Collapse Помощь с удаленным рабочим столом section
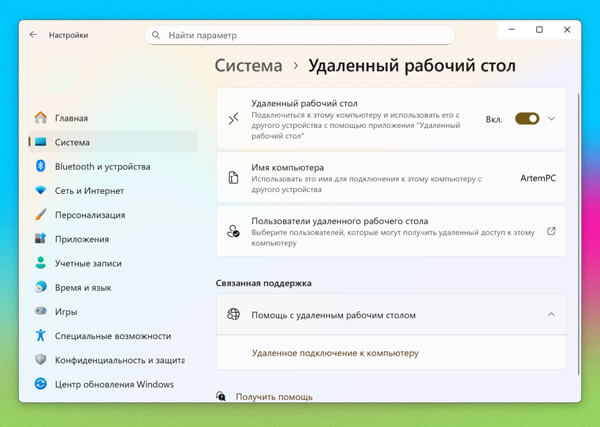Screen dimensions: 600x427 (551, 315)
